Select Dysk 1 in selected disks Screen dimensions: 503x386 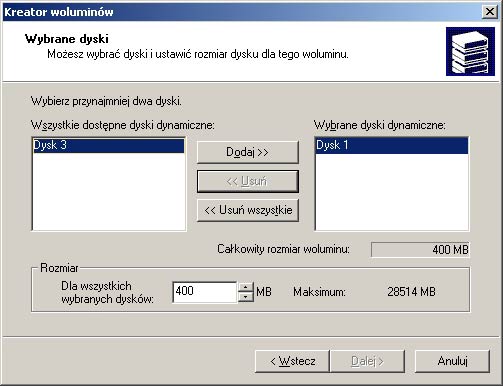(392, 145)
